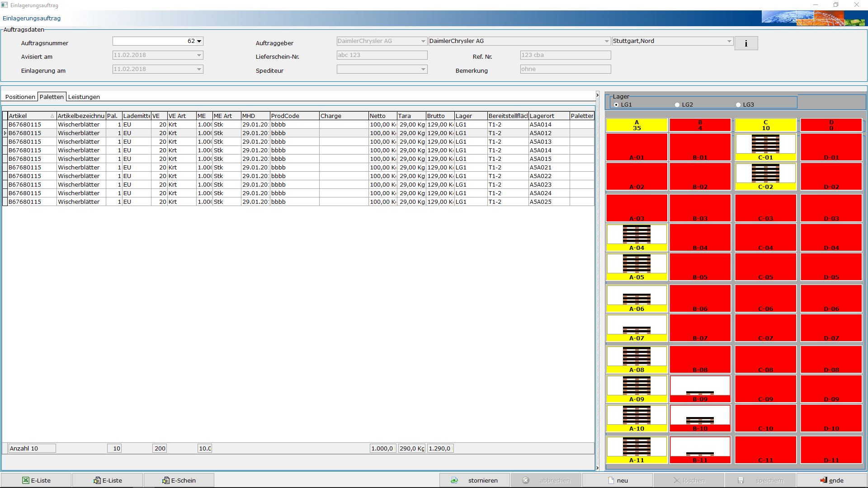
Task: Click the E-Schein document icon button
Action: [179, 480]
